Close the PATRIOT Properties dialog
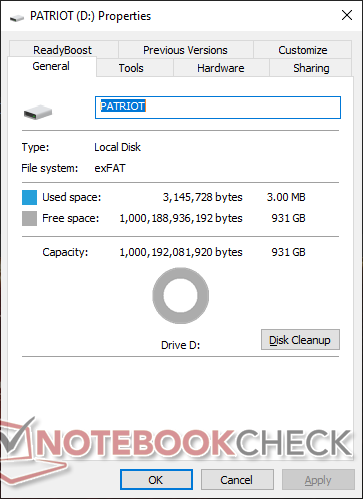The image size is (363, 499). pyautogui.click(x=347, y=15)
